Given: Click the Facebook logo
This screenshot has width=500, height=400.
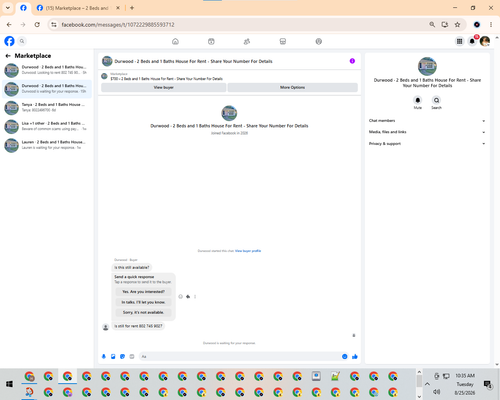Looking at the screenshot, I should pyautogui.click(x=9, y=41).
